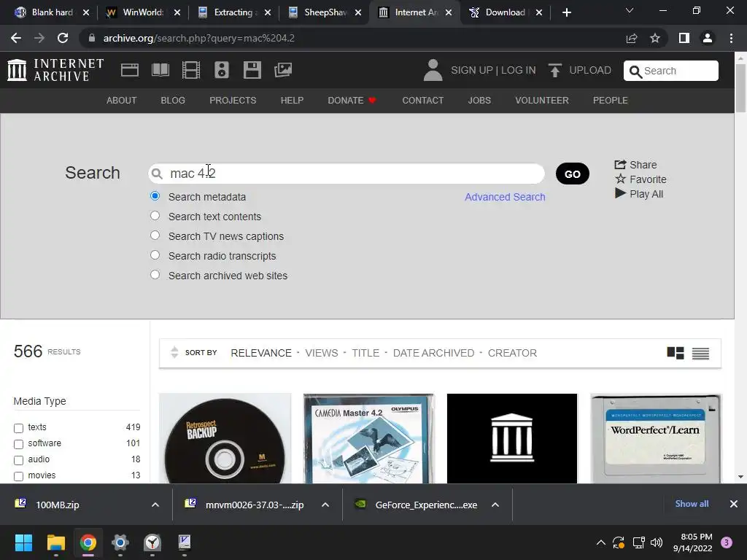Open the PROJECTS menu item
Screen dimensions: 747x560
click(233, 101)
